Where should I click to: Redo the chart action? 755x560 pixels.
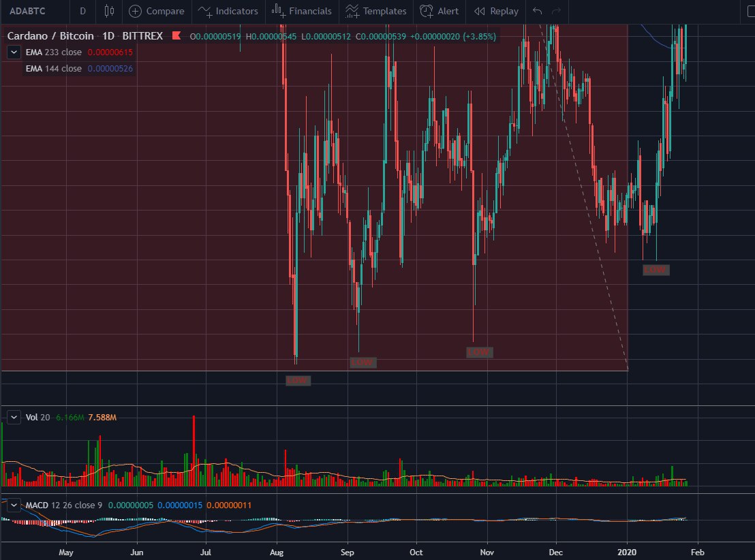pyautogui.click(x=556, y=11)
